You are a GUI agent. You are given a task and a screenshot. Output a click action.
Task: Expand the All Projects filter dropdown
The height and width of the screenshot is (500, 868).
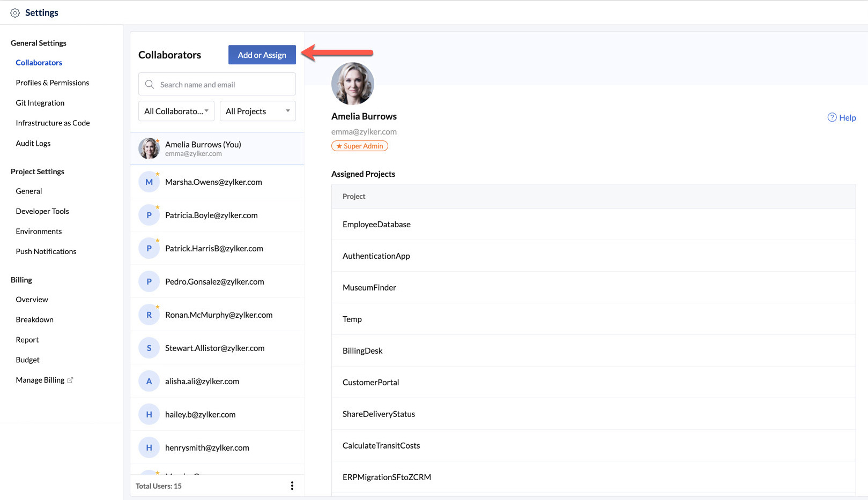pos(257,111)
